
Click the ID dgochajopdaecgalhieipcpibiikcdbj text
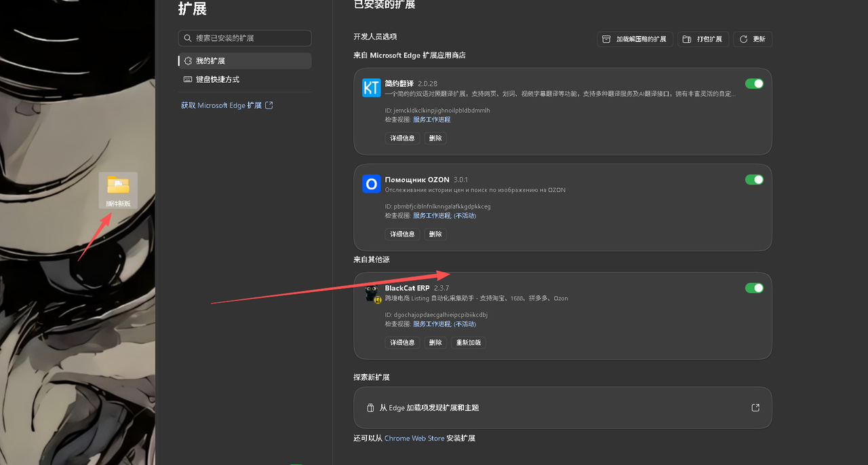click(436, 315)
